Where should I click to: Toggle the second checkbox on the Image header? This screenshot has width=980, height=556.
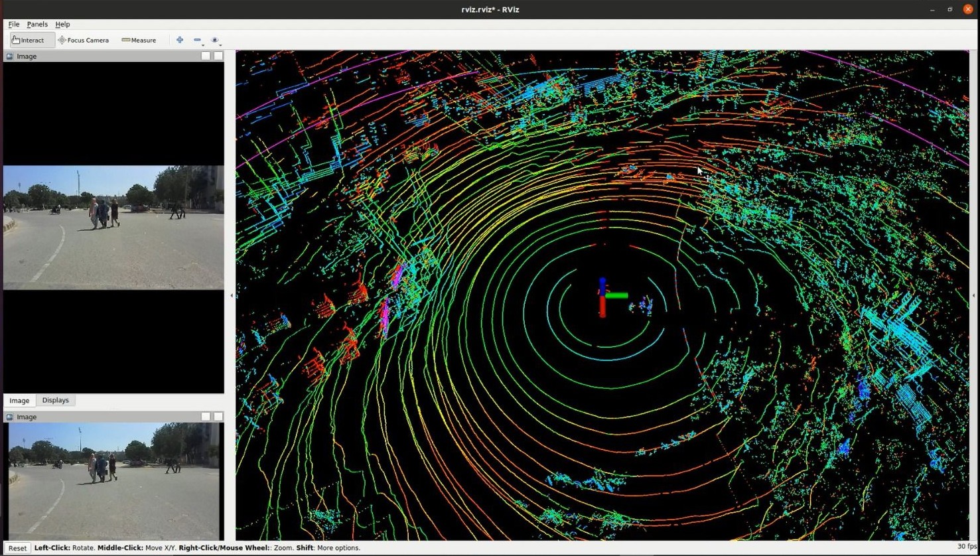click(x=219, y=56)
